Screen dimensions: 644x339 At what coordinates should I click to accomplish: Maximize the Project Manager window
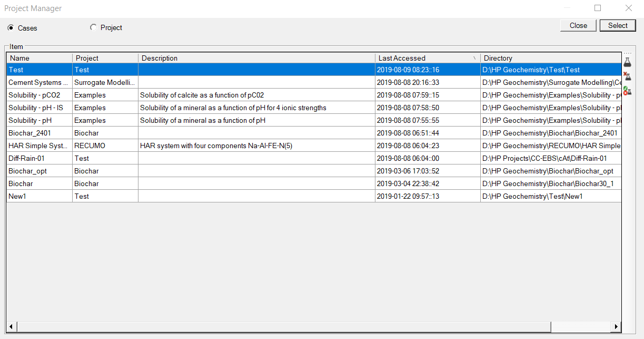click(x=598, y=8)
